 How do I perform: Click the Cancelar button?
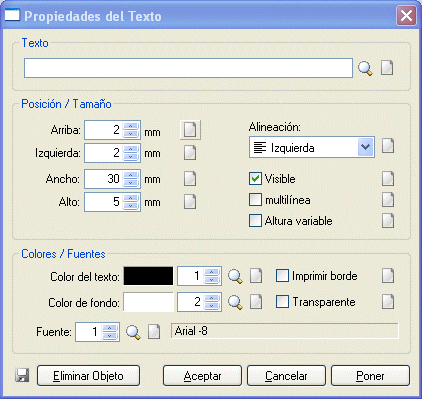click(x=286, y=376)
